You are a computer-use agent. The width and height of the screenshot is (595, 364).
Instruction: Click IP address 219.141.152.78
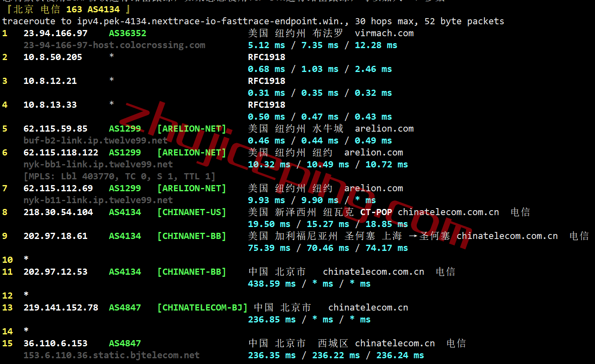coord(61,308)
